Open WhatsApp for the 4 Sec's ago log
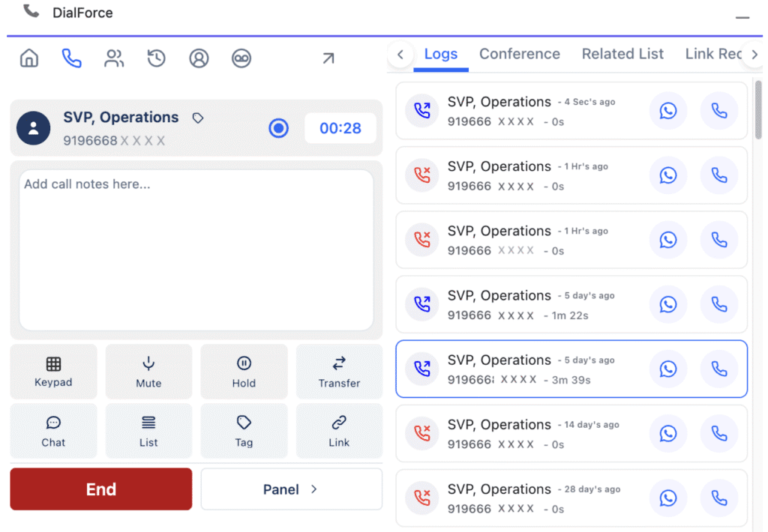Screen dimensions: 768x532 tap(667, 111)
